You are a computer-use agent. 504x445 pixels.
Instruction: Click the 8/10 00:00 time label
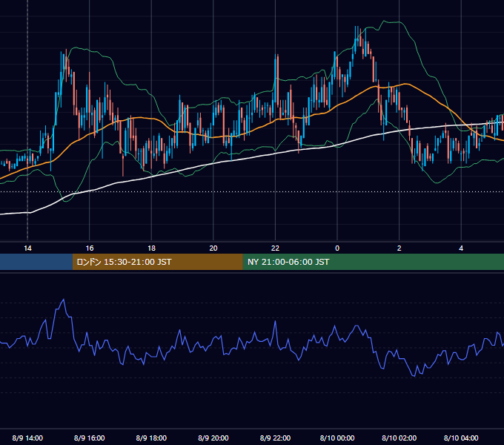click(x=337, y=438)
